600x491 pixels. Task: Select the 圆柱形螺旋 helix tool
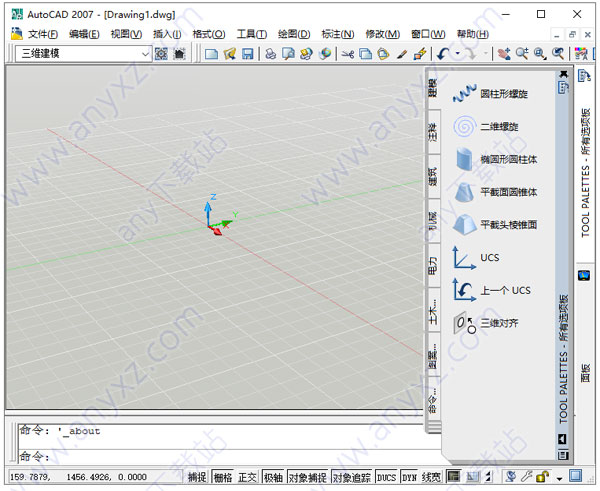click(490, 94)
